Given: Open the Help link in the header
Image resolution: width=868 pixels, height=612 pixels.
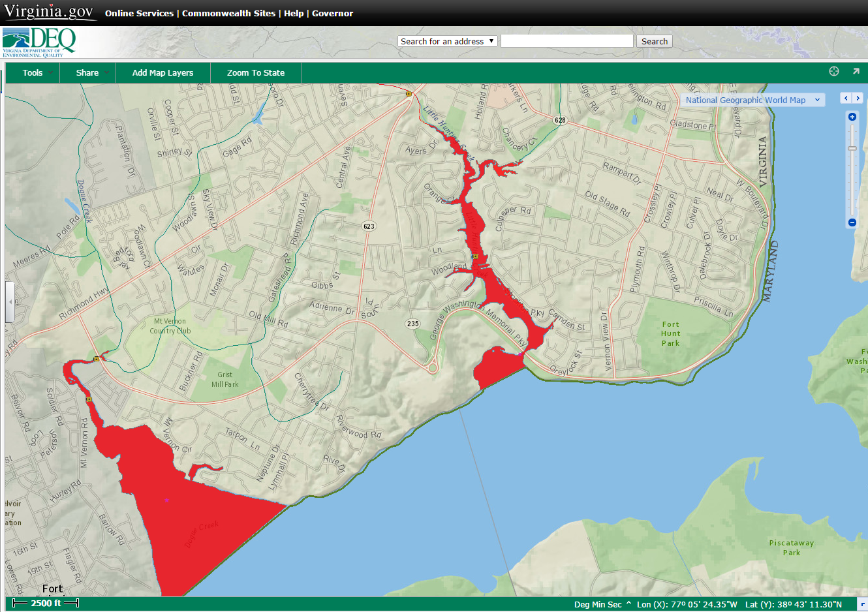Looking at the screenshot, I should coord(294,13).
